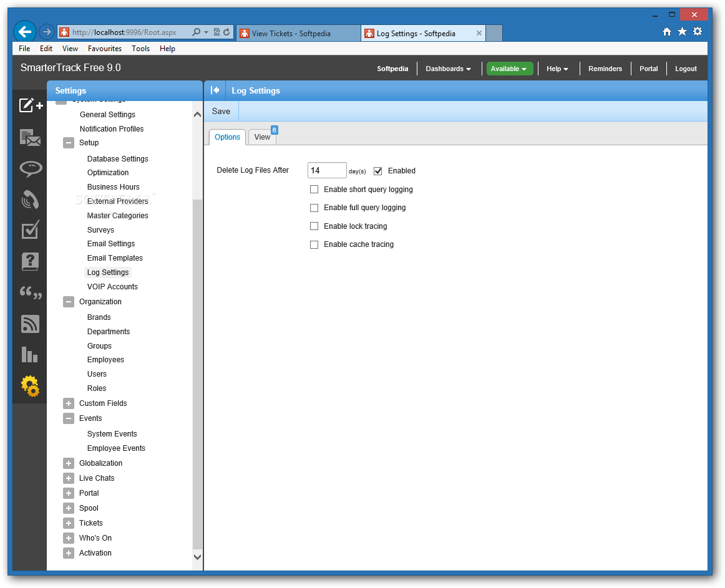Click the browser refresh icon
725x588 pixels.
tap(226, 32)
